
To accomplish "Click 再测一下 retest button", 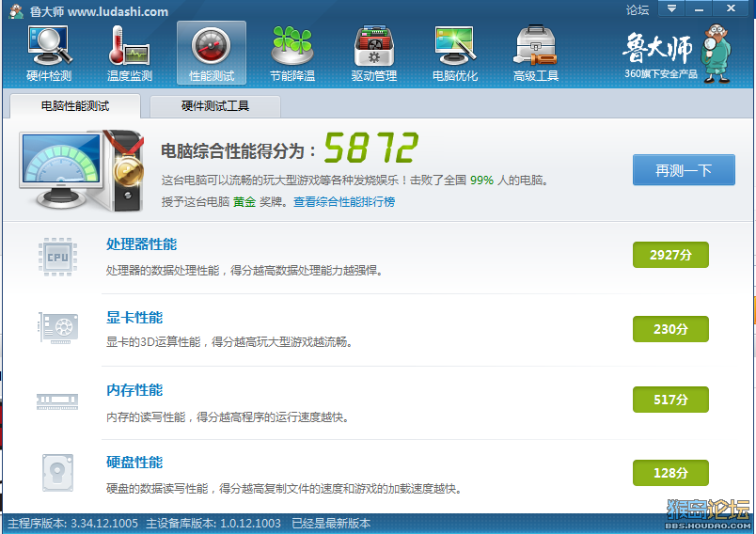I will pyautogui.click(x=684, y=169).
